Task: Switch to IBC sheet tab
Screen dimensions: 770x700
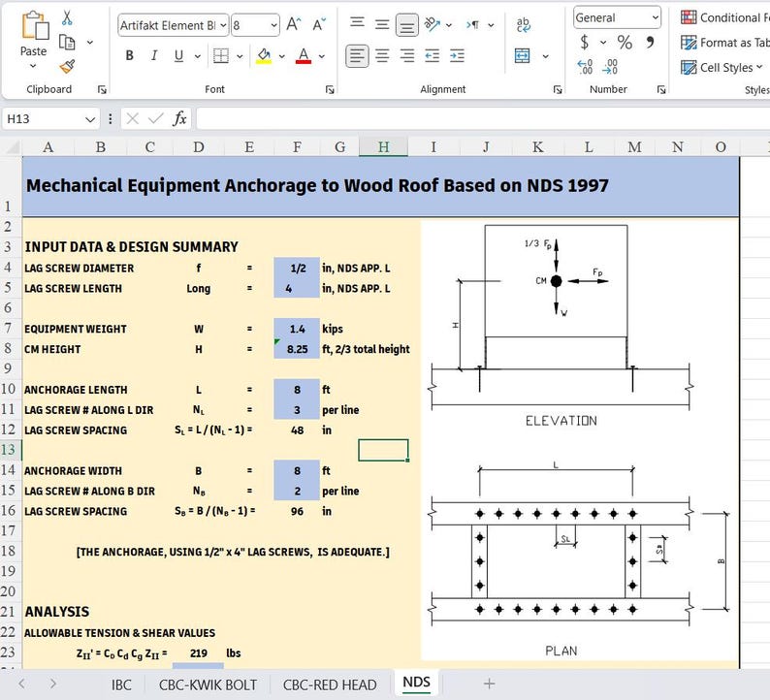Action: 121,684
